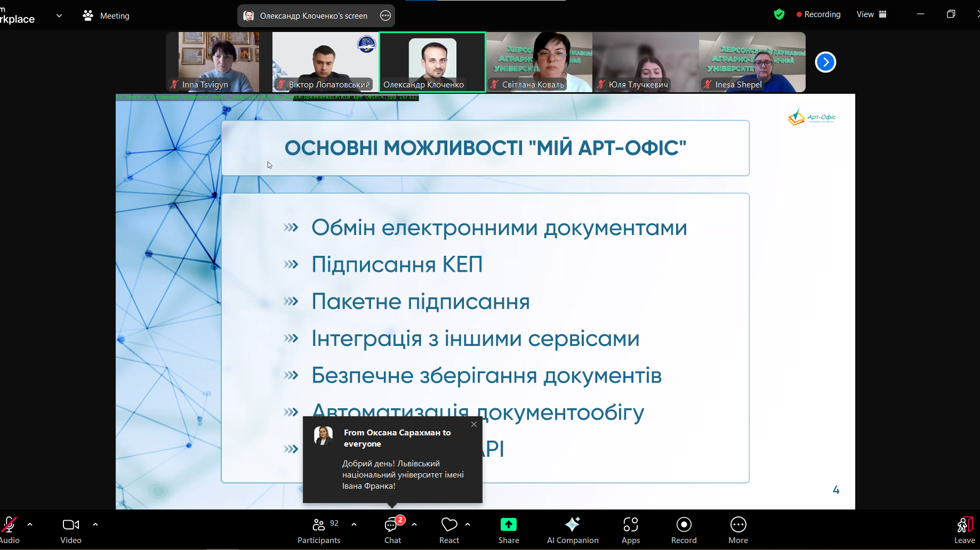The width and height of the screenshot is (980, 550).
Task: Leave the meeting
Action: pos(964,531)
